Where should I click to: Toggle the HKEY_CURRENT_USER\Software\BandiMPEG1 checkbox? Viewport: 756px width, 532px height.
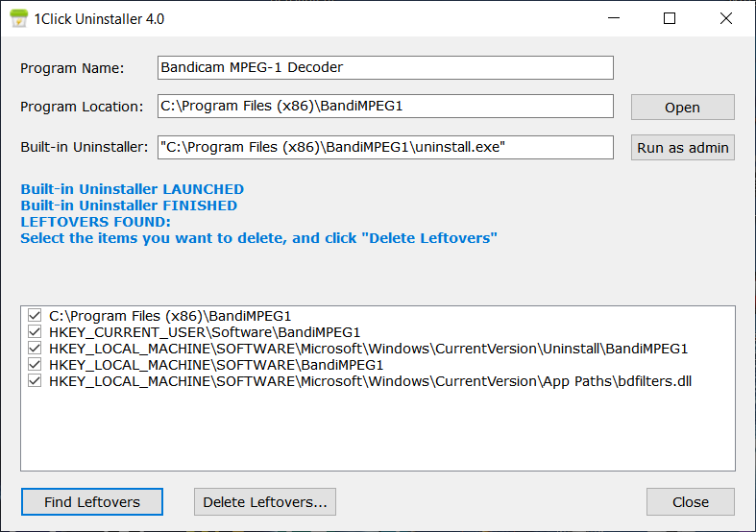[x=36, y=332]
